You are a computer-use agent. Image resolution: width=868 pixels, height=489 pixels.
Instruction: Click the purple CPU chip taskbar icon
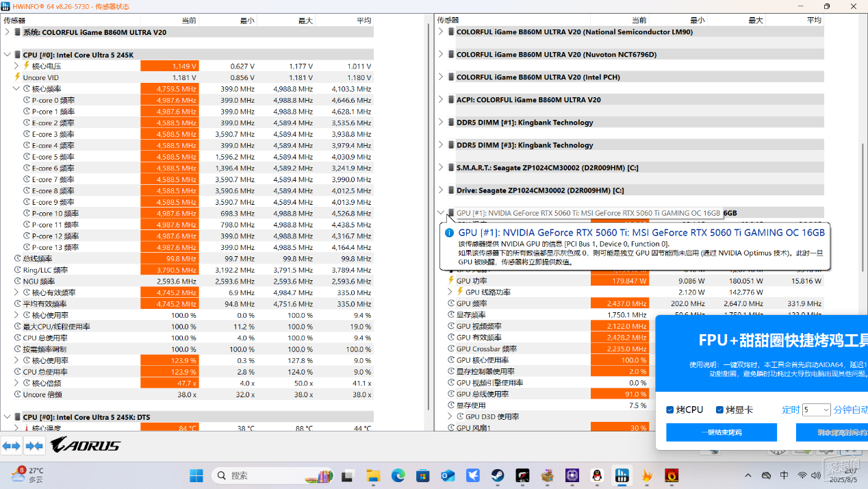tap(572, 475)
